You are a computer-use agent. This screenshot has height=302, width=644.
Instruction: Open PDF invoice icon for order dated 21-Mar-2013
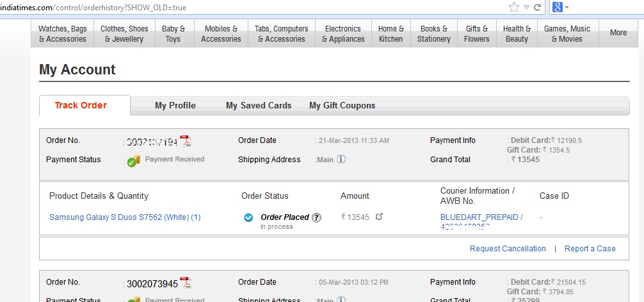coord(186,141)
